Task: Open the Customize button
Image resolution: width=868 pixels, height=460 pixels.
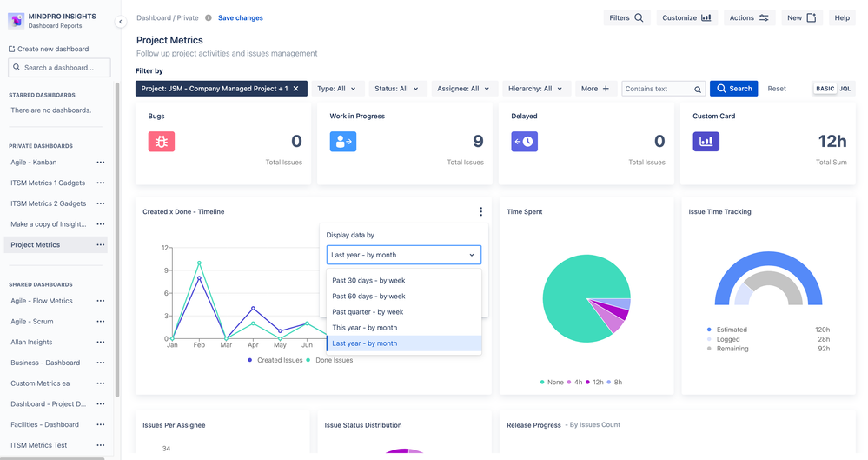Action: tap(686, 17)
